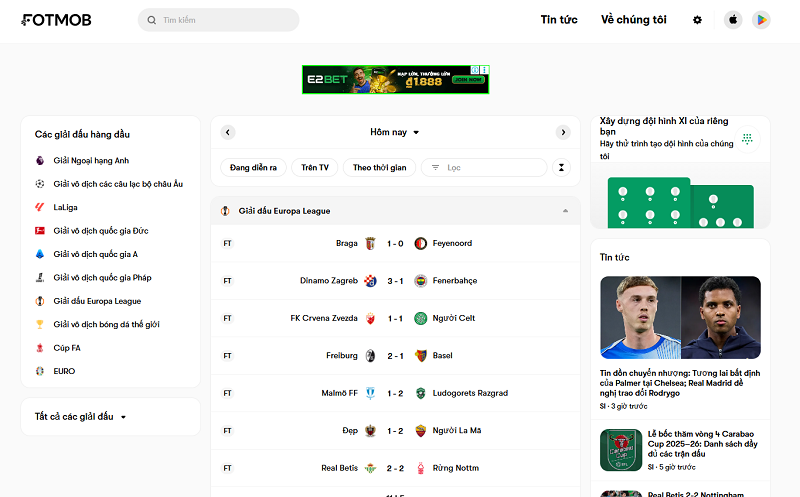Select LaLiga in top leagues list
This screenshot has height=497, width=800.
[x=65, y=207]
